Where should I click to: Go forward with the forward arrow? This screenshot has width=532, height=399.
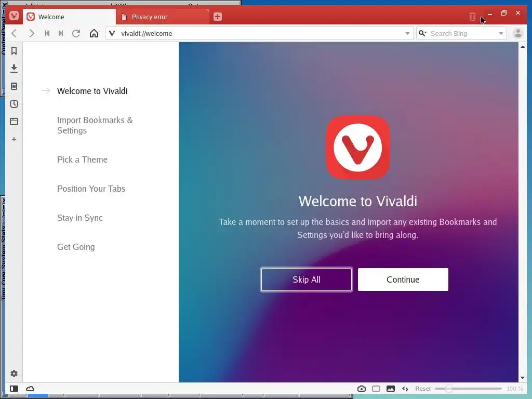32,33
